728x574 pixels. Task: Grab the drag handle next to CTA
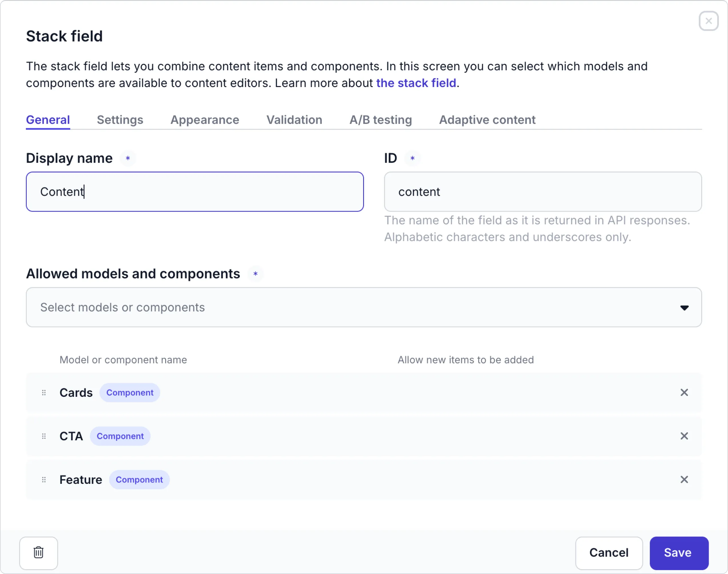point(44,436)
